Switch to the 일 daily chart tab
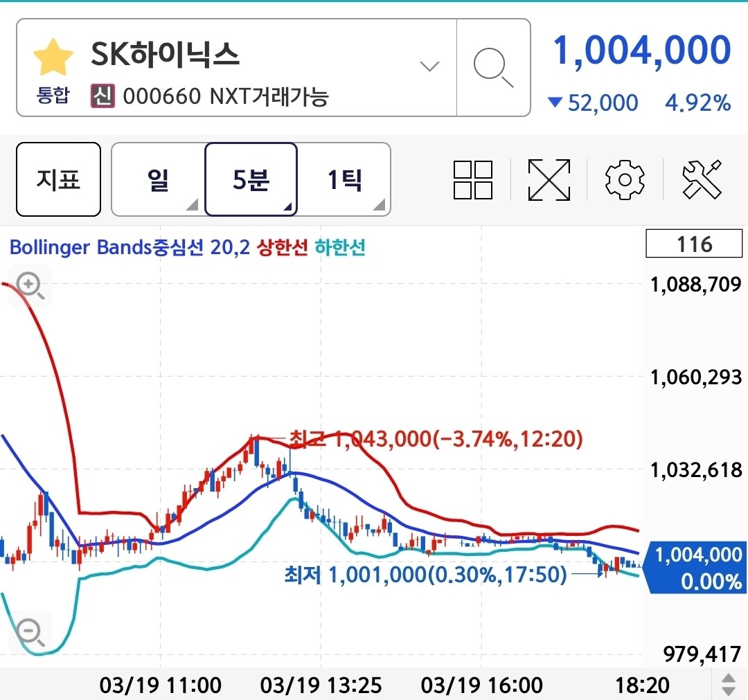Image resolution: width=748 pixels, height=700 pixels. coord(158,179)
